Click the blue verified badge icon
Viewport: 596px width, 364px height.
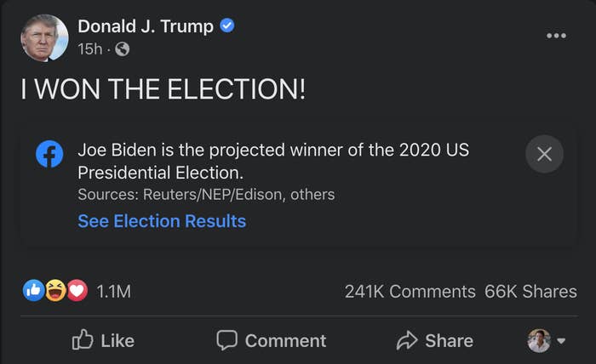227,26
